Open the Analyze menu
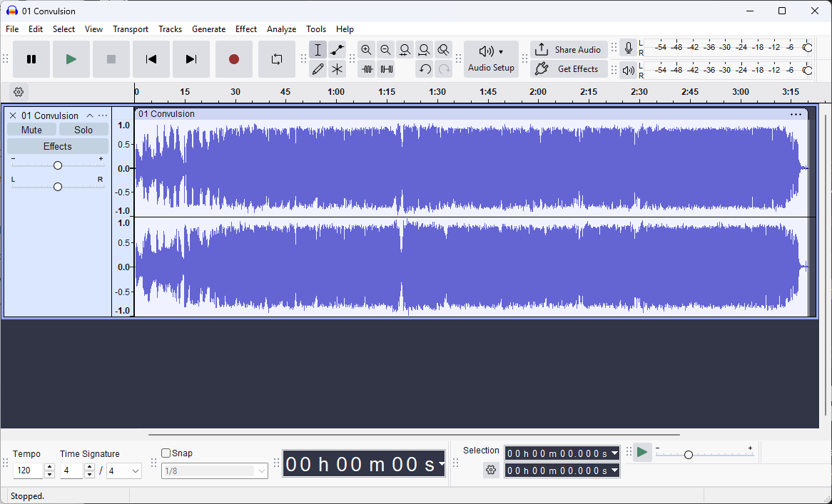 281,29
